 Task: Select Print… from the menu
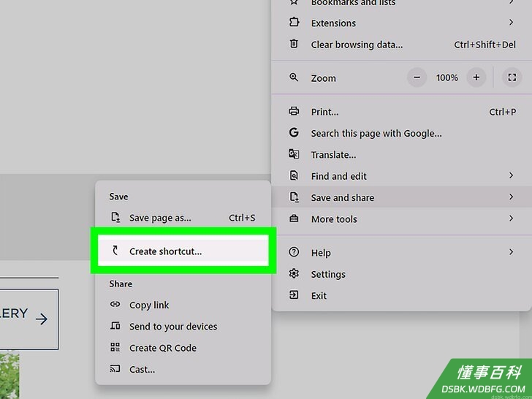point(401,112)
